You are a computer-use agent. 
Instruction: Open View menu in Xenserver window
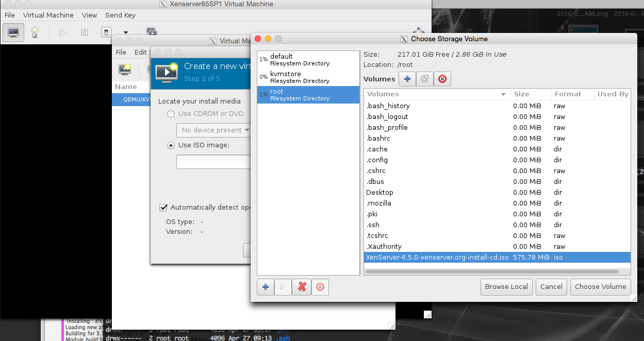[x=89, y=15]
